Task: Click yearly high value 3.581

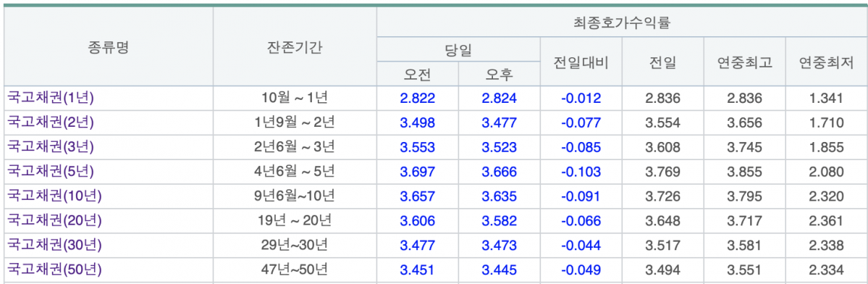Action: click(744, 246)
